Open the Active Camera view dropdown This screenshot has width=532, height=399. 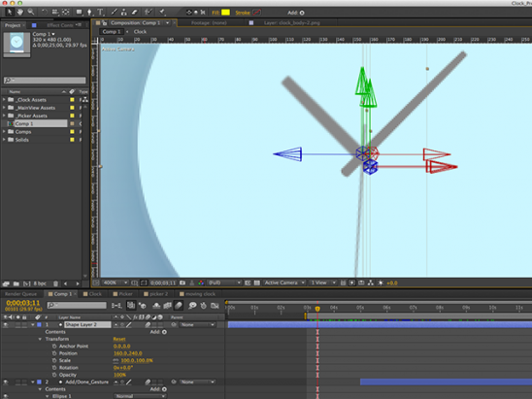(284, 283)
